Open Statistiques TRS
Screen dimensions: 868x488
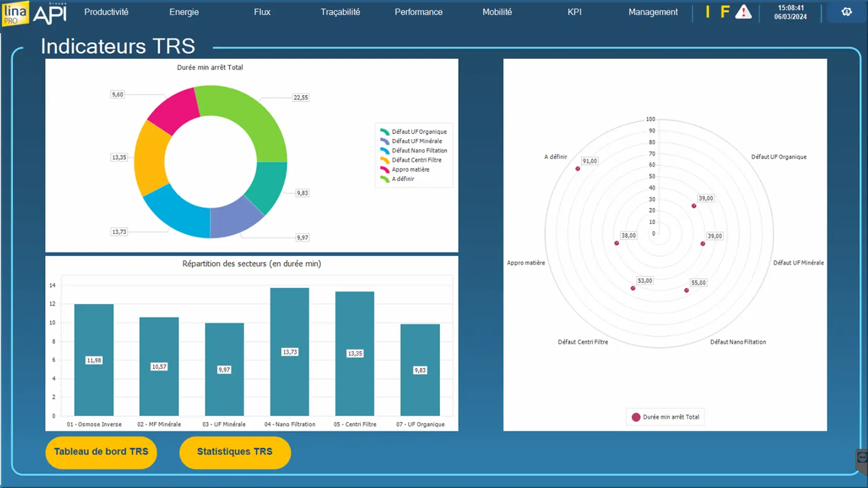(235, 452)
